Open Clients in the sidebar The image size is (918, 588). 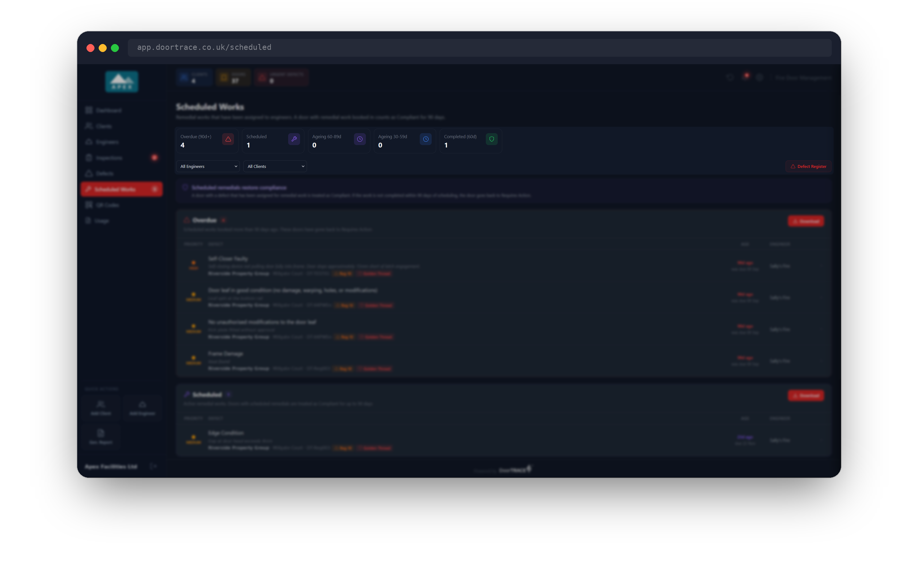(122, 126)
